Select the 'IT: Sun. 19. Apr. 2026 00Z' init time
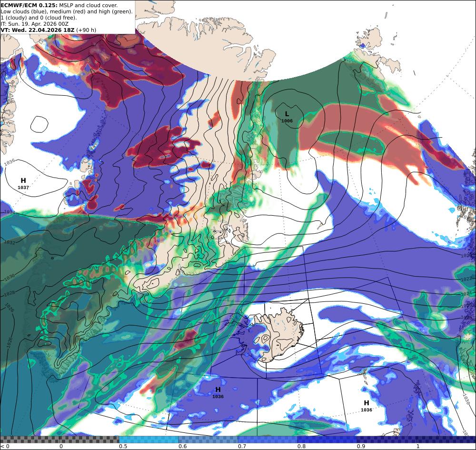The width and height of the screenshot is (476, 450). tap(35, 24)
